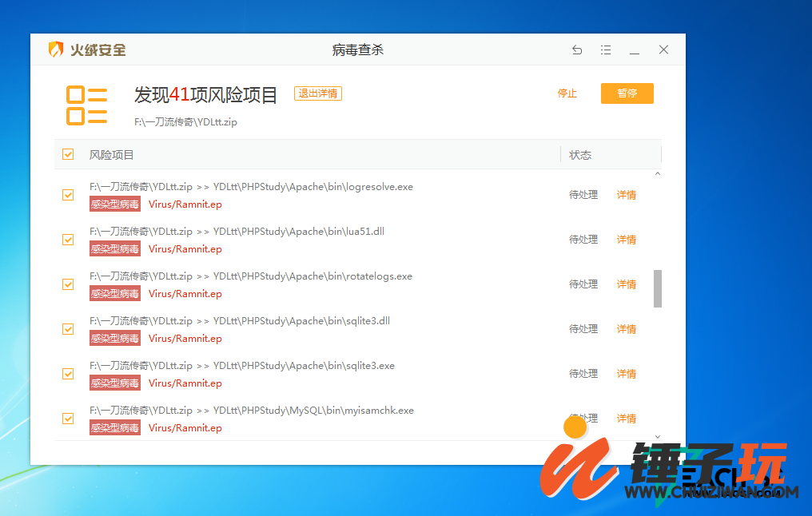Click the 退出详情 button

tap(318, 93)
